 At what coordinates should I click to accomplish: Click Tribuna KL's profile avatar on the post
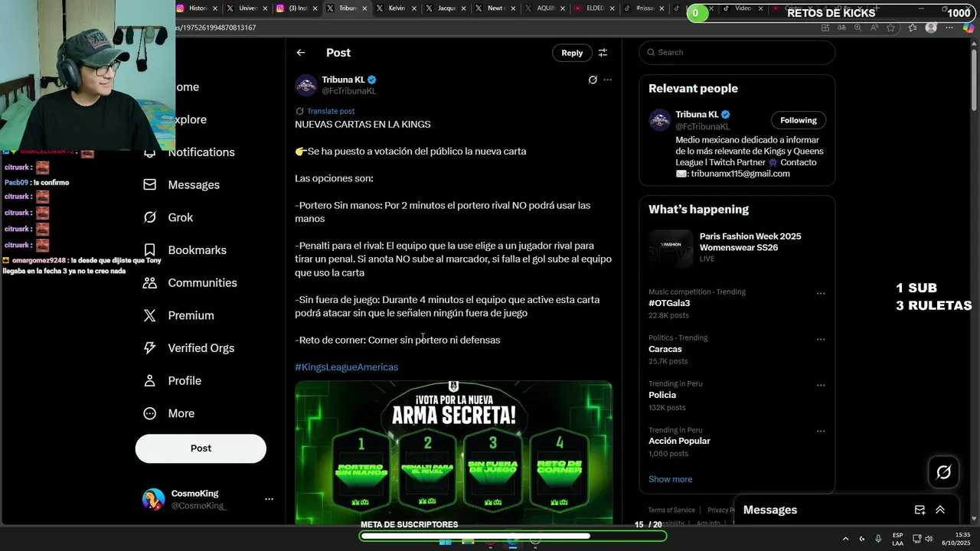click(x=306, y=85)
